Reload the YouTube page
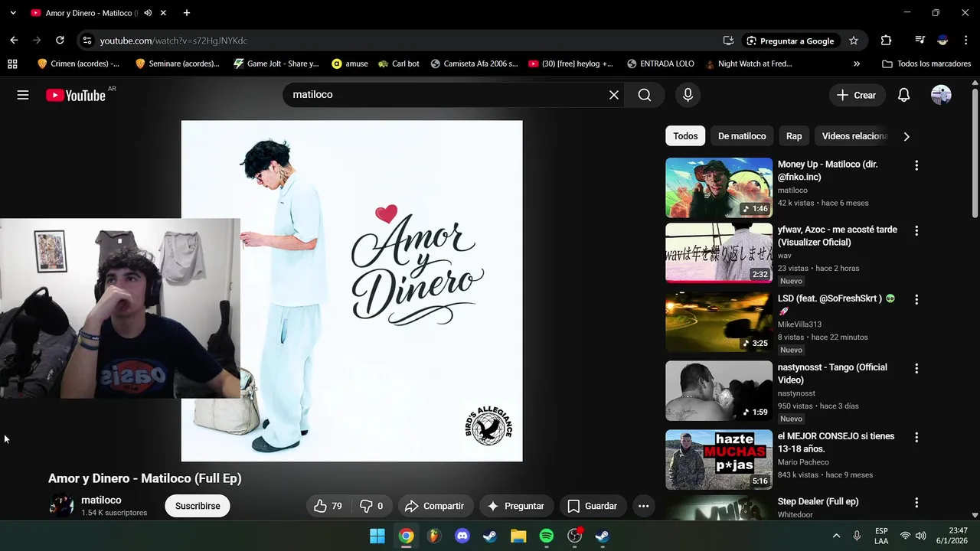The height and width of the screenshot is (551, 980). [60, 41]
